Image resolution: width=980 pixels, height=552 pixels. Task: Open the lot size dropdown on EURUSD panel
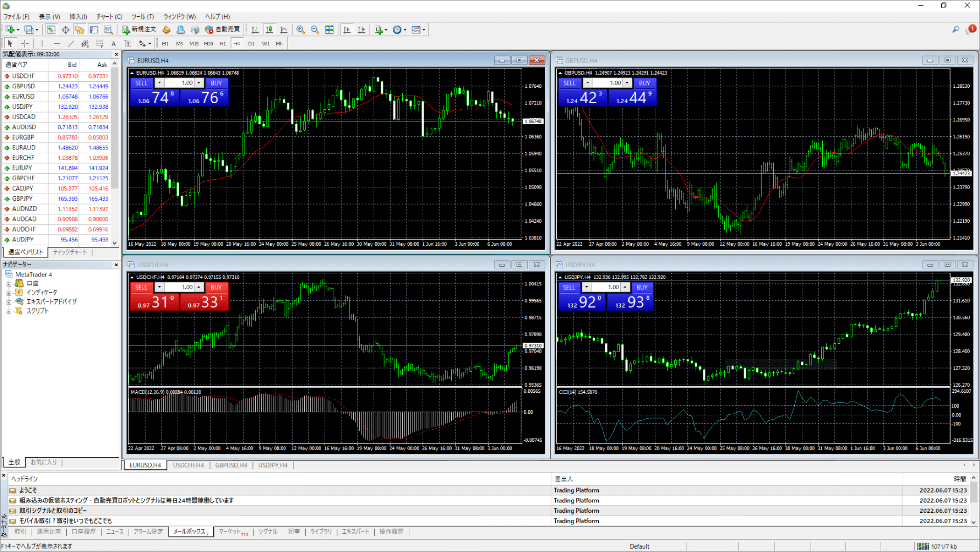[x=159, y=83]
